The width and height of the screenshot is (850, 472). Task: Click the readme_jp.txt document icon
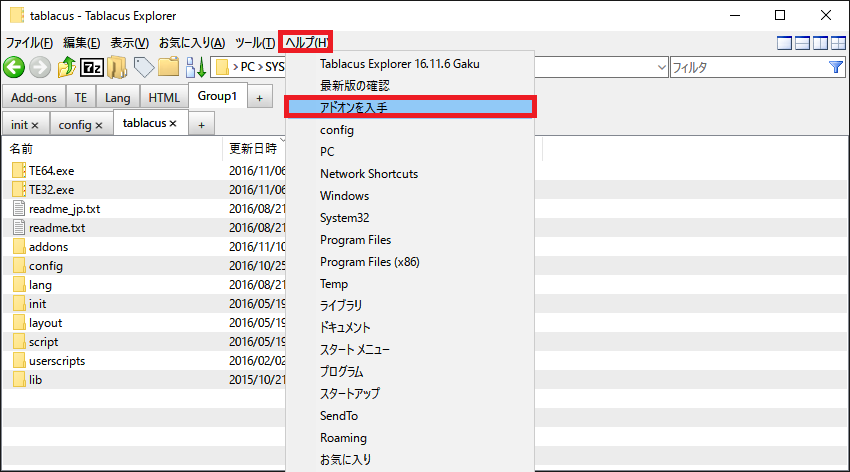(19, 208)
